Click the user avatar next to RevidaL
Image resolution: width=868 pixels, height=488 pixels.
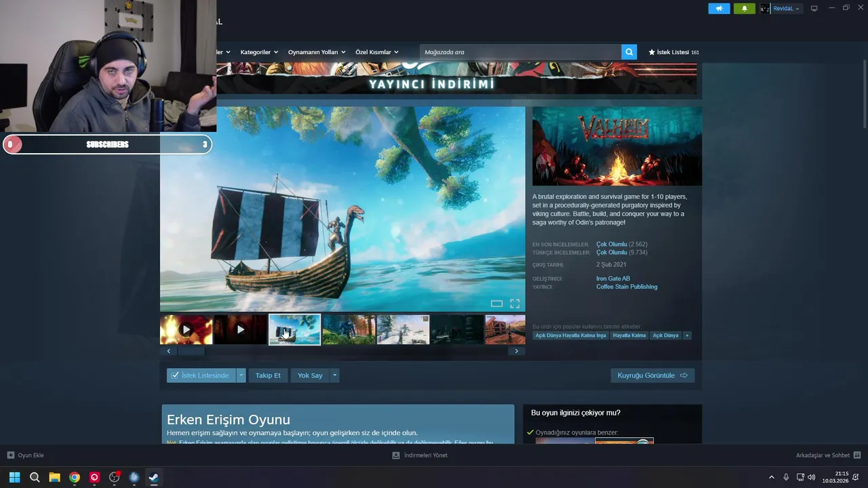[765, 9]
